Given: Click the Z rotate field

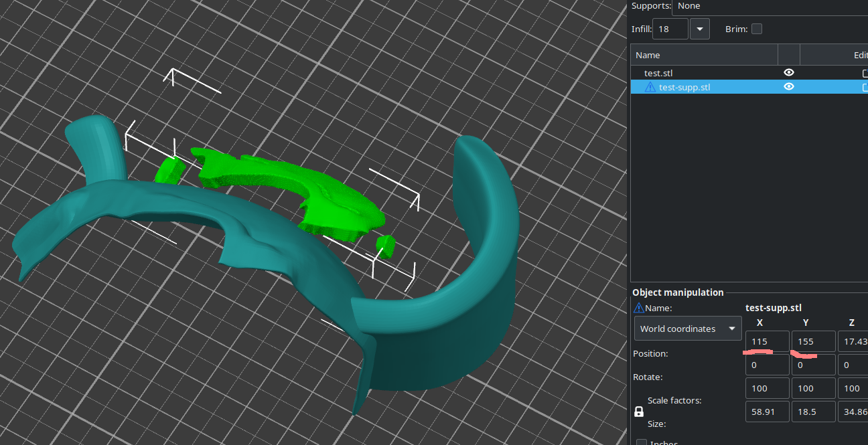Looking at the screenshot, I should (853, 365).
